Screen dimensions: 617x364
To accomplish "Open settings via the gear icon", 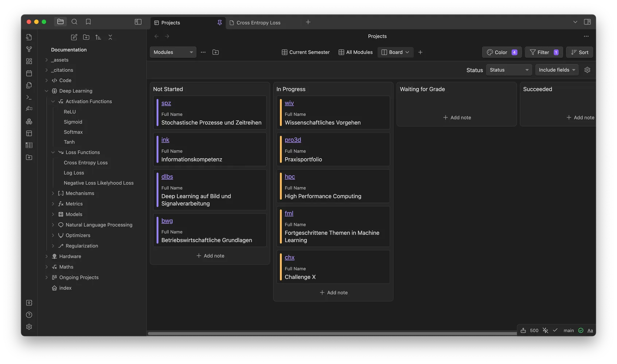I will pos(29,327).
